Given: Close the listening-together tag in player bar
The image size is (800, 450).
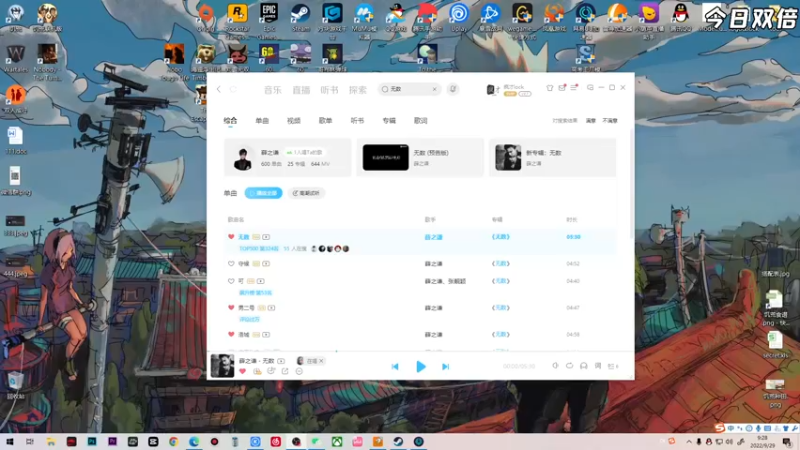Looking at the screenshot, I should (321, 361).
